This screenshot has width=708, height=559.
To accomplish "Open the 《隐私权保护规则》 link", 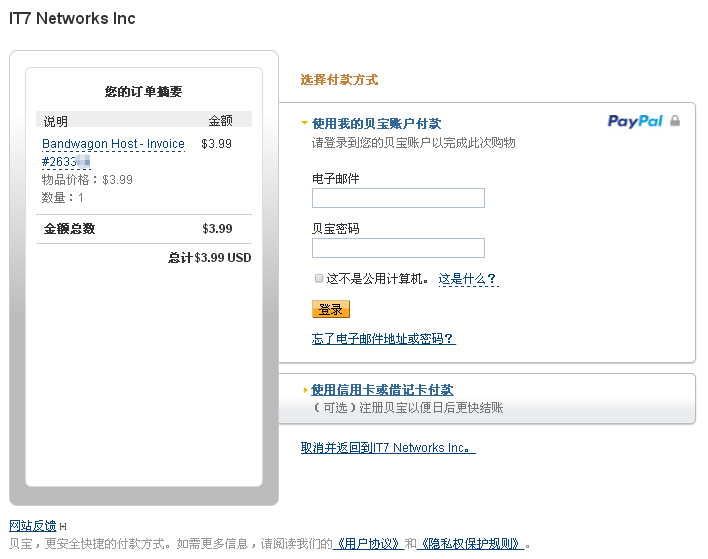I will [x=470, y=544].
